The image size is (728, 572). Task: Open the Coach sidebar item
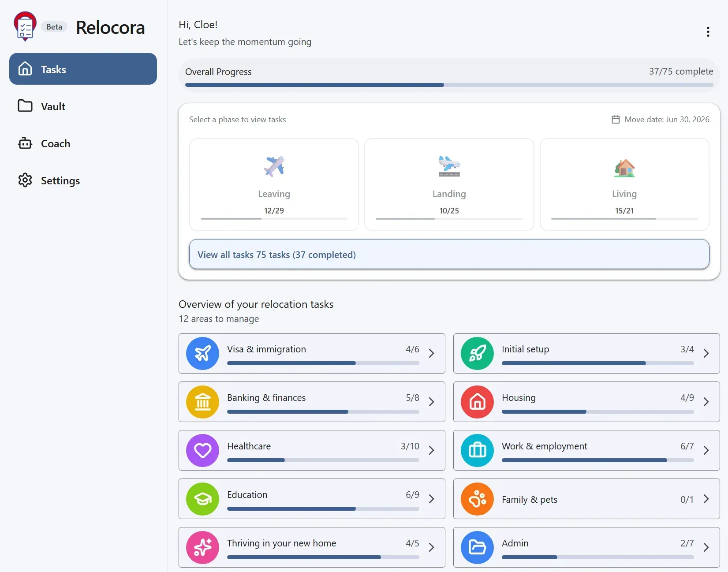tap(83, 143)
